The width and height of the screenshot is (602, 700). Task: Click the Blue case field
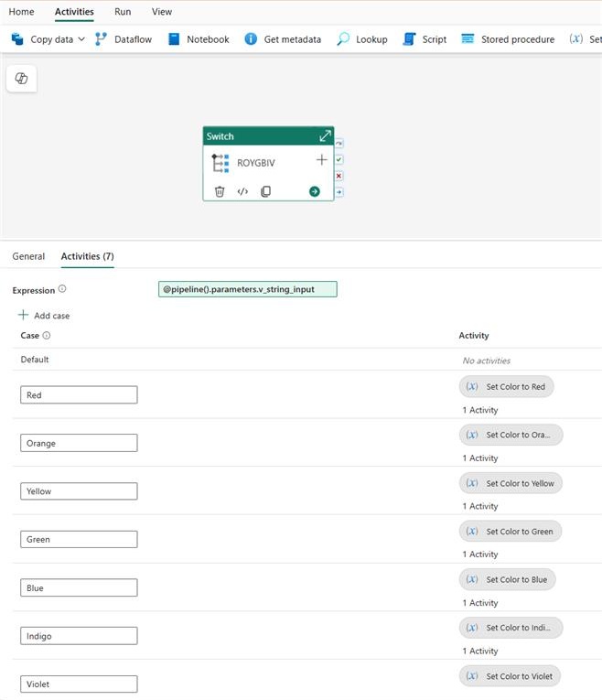[79, 587]
